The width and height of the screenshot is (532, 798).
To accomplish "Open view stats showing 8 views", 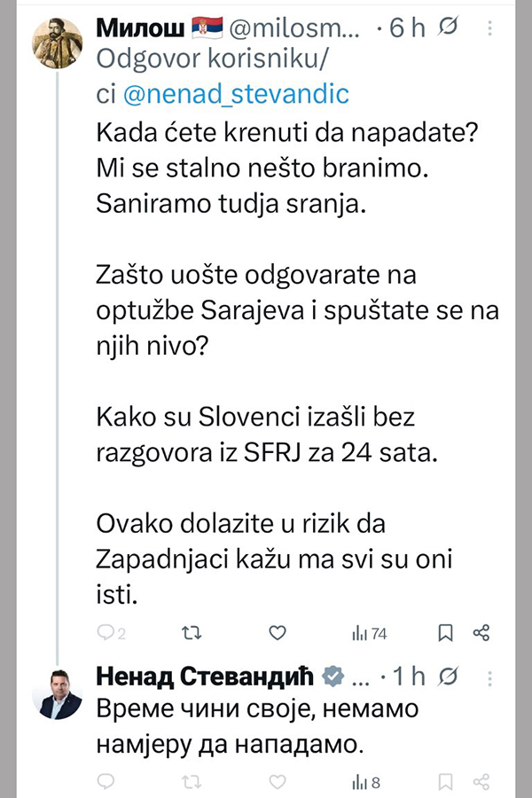I will coord(366,781).
